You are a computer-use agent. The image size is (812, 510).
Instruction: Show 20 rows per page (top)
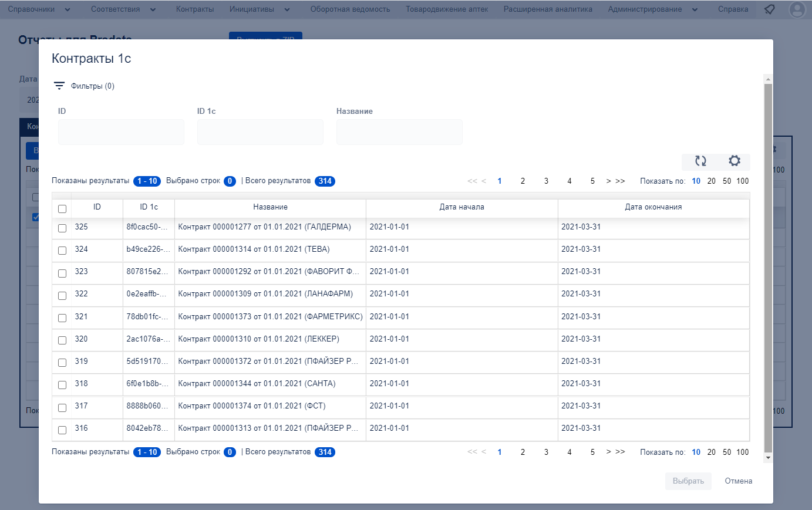click(x=711, y=181)
